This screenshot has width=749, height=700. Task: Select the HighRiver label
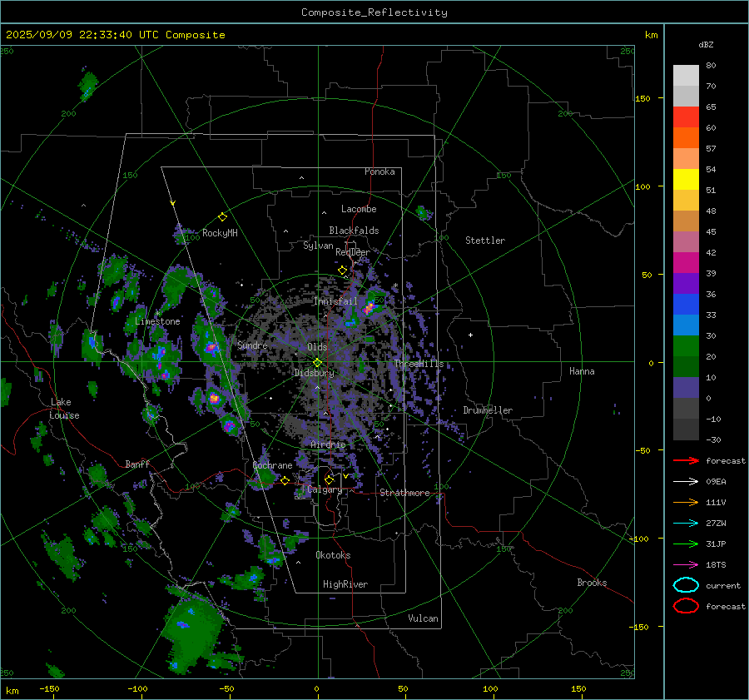coord(345,584)
